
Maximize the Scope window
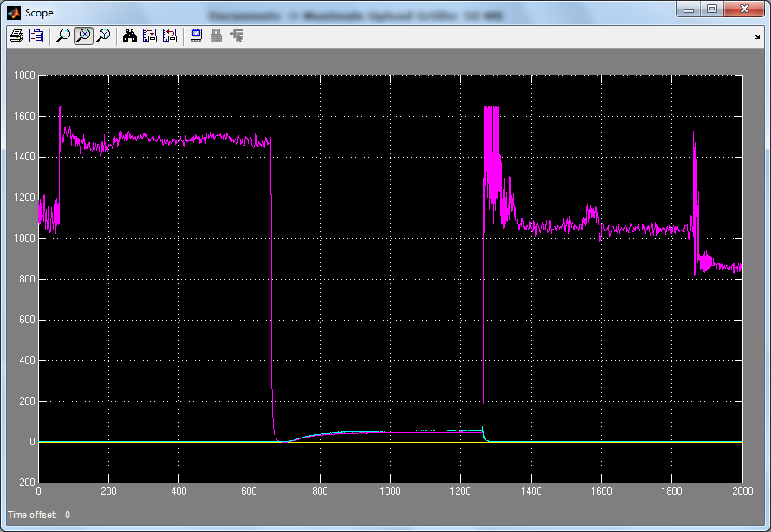pyautogui.click(x=712, y=10)
